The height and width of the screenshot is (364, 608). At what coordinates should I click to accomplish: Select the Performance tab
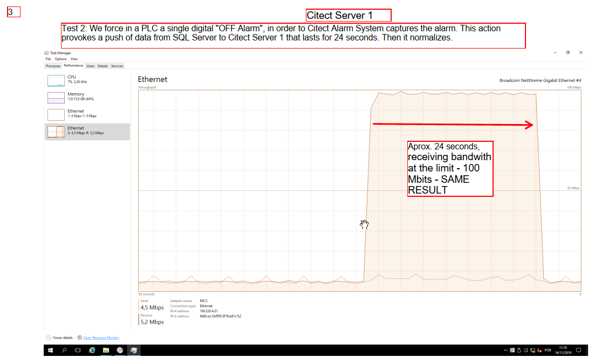(x=73, y=65)
